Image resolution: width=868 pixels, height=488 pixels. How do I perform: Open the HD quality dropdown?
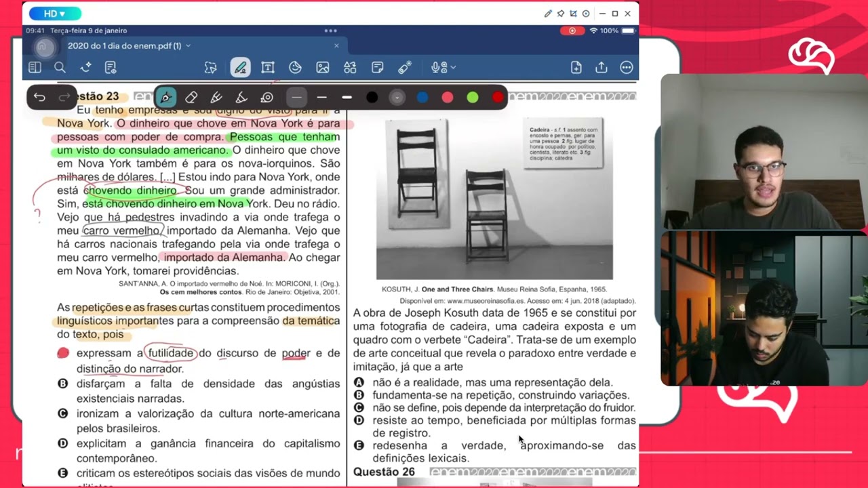click(55, 14)
